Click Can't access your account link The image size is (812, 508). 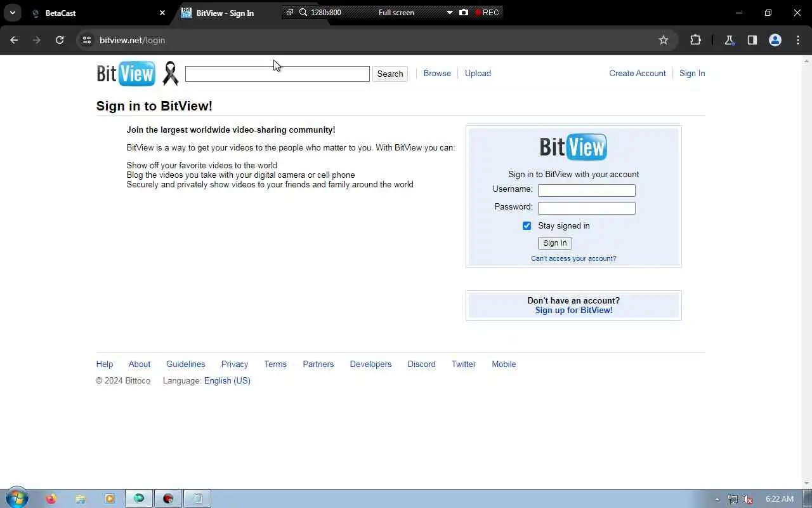tap(573, 258)
